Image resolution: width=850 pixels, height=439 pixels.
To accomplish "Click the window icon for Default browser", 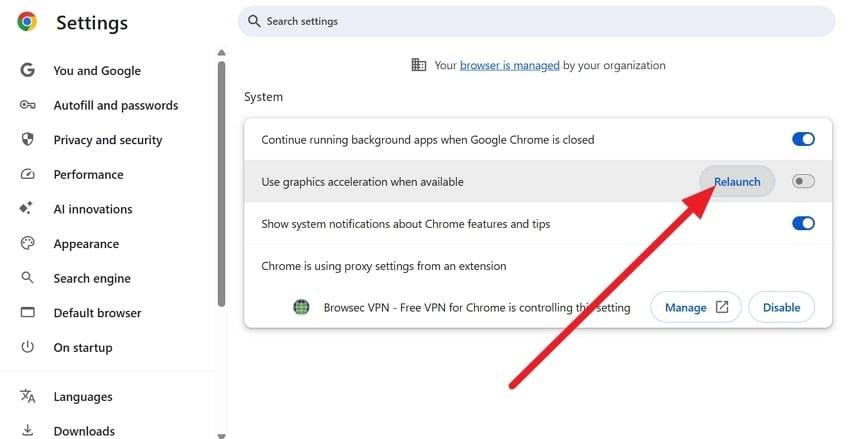I will point(27,312).
